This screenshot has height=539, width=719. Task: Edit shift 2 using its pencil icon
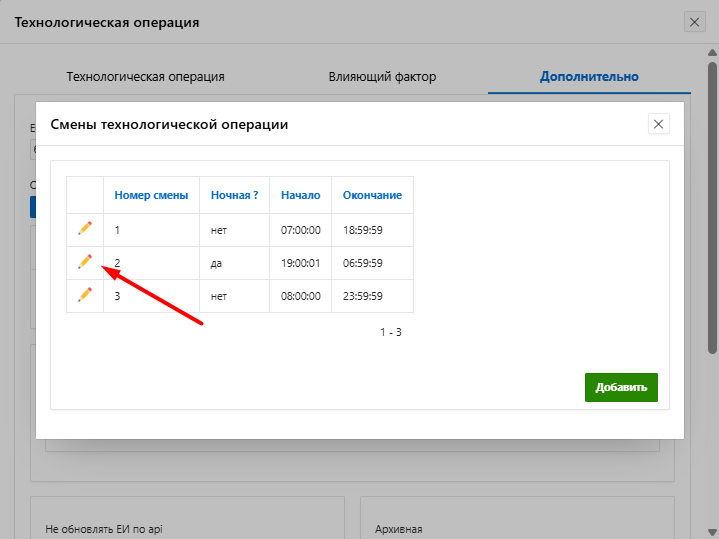pos(85,262)
